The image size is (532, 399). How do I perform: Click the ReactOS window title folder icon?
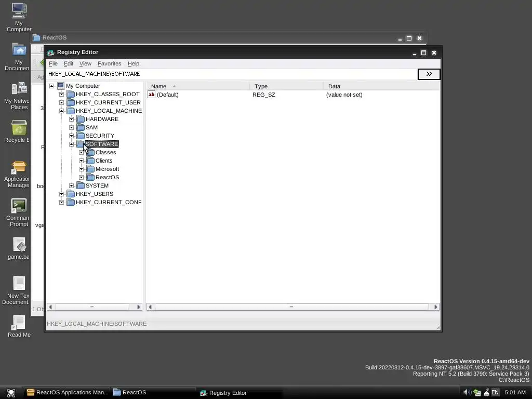tap(37, 37)
